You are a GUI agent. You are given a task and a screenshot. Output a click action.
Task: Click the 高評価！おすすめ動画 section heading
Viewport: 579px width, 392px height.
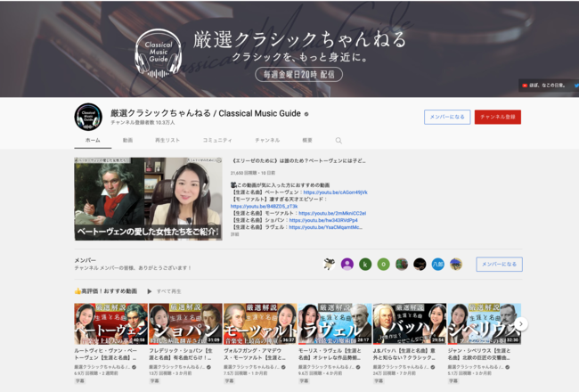click(x=106, y=291)
